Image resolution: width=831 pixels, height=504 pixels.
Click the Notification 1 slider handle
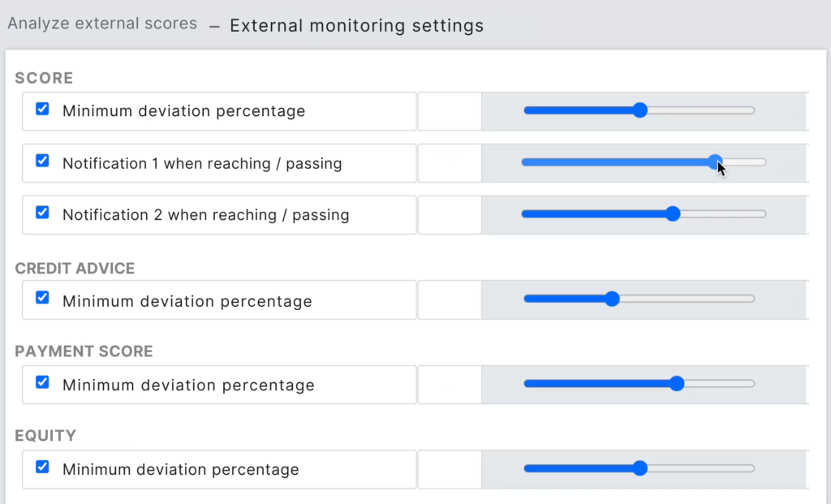714,162
